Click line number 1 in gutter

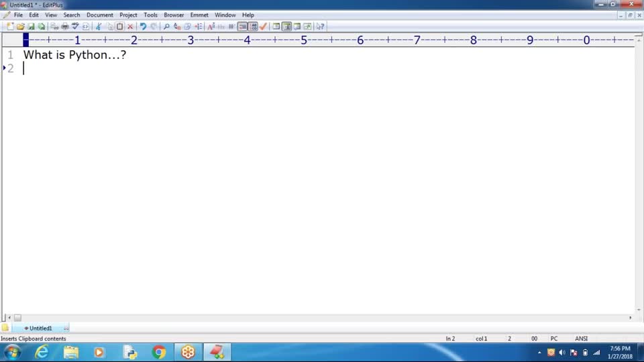point(11,55)
